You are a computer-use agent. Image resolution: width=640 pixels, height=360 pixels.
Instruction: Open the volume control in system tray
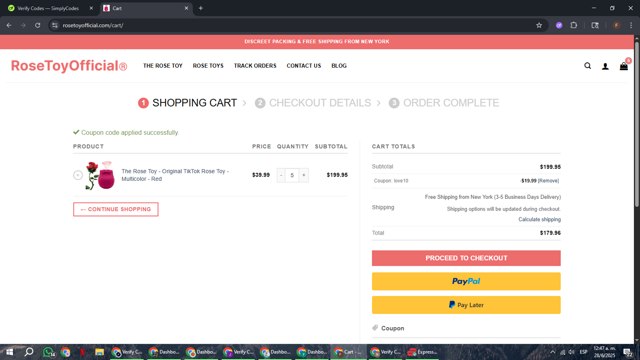pos(571,352)
